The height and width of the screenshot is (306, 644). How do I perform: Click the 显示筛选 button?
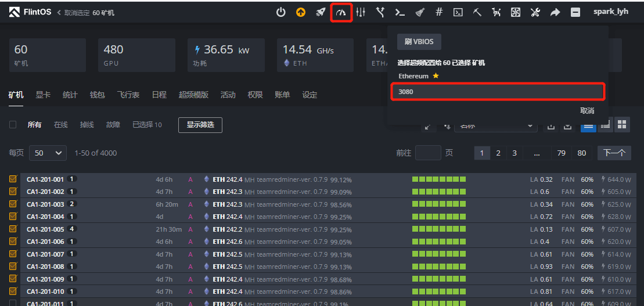tap(200, 125)
